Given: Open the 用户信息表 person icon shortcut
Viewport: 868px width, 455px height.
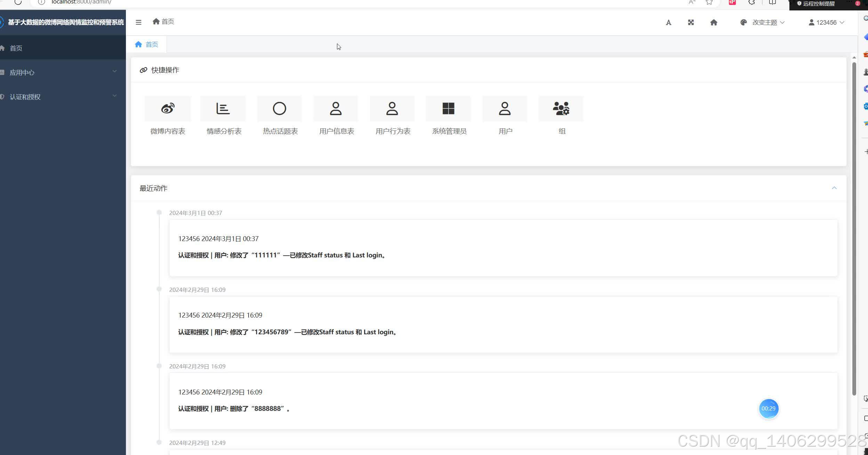Looking at the screenshot, I should point(336,109).
